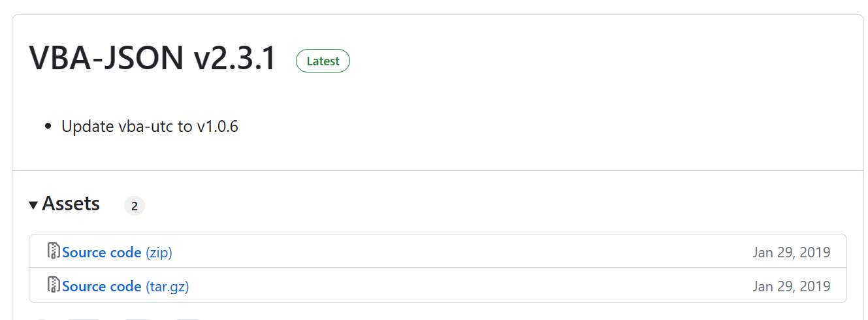Click the VBA-JSON v2.3.1 release title

[x=153, y=59]
